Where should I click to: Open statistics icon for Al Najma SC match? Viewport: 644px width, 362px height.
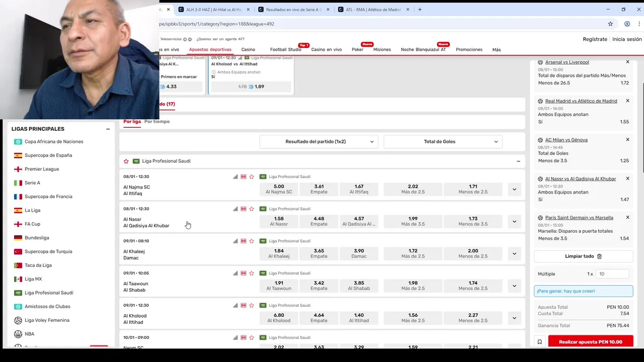(235, 177)
